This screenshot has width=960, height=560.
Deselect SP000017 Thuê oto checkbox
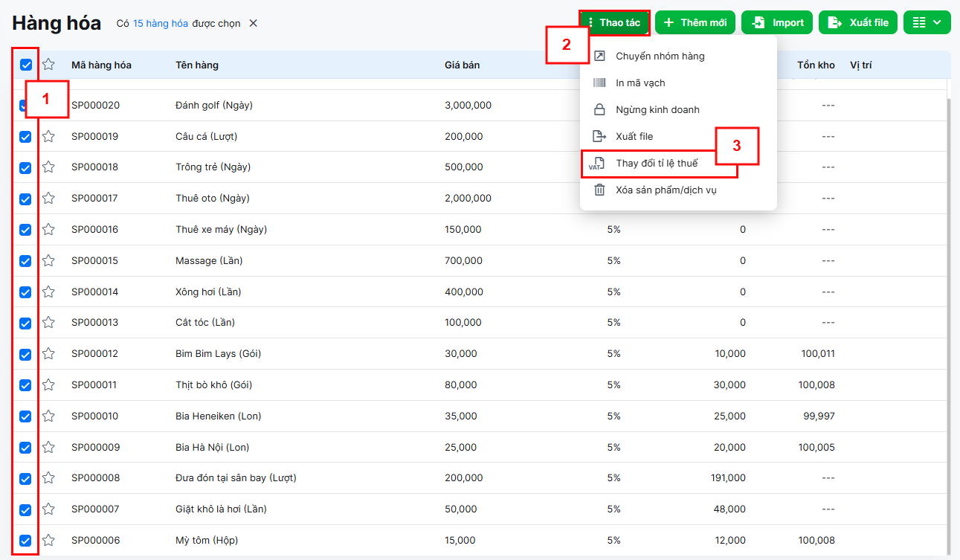(25, 199)
